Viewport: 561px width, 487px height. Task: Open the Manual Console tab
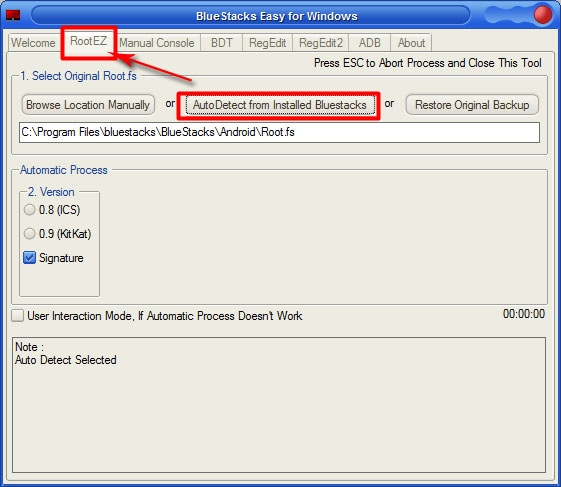point(157,43)
